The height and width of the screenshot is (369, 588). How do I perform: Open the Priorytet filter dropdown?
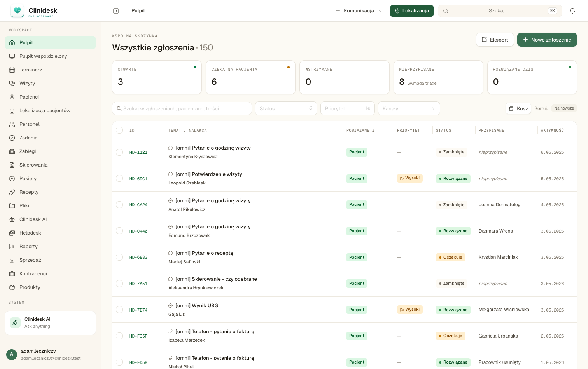[348, 108]
